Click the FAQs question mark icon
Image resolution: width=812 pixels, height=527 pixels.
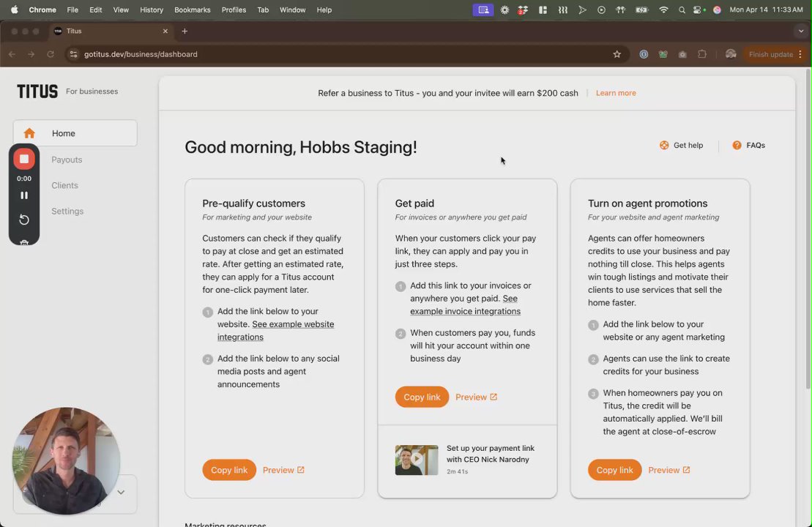pyautogui.click(x=737, y=145)
